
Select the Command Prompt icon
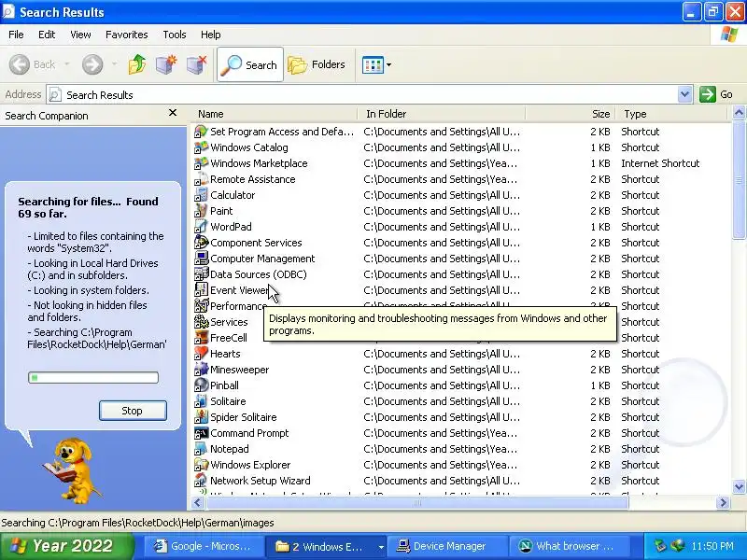click(201, 433)
